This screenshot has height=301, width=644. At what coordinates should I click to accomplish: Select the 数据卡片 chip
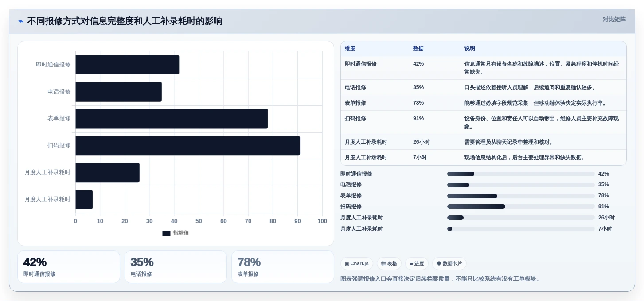tap(449, 263)
